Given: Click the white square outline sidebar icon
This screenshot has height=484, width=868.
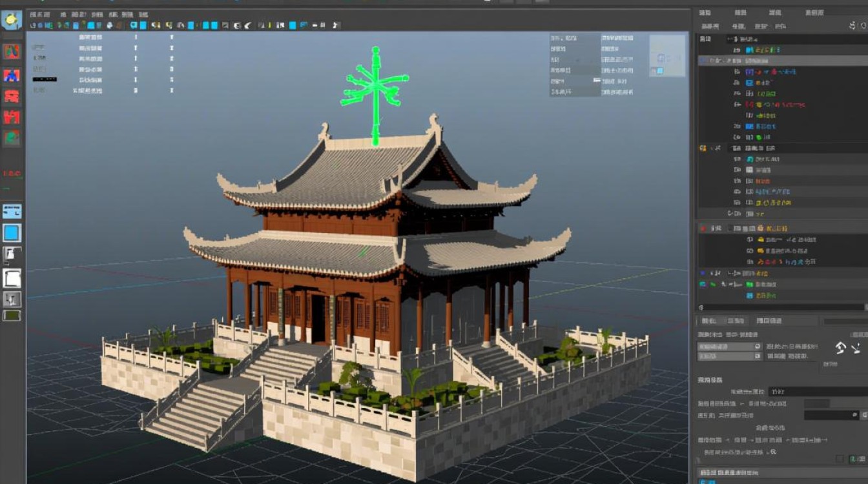Looking at the screenshot, I should pyautogui.click(x=12, y=278).
